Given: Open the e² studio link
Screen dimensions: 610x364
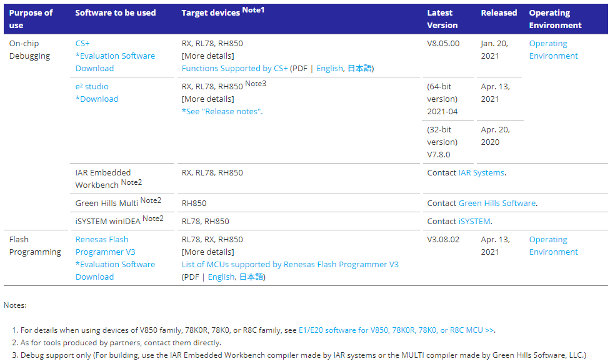Looking at the screenshot, I should coord(92,87).
